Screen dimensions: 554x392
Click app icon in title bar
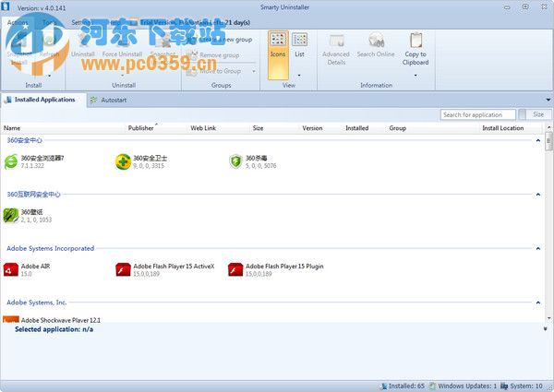[5, 6]
